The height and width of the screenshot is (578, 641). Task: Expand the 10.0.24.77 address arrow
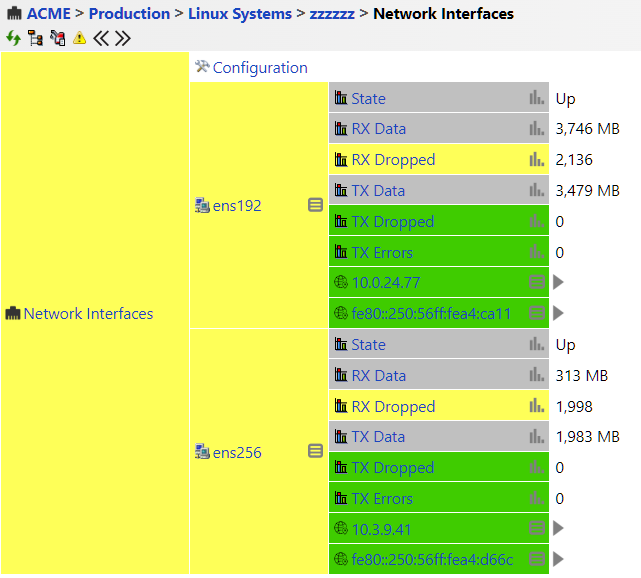559,283
